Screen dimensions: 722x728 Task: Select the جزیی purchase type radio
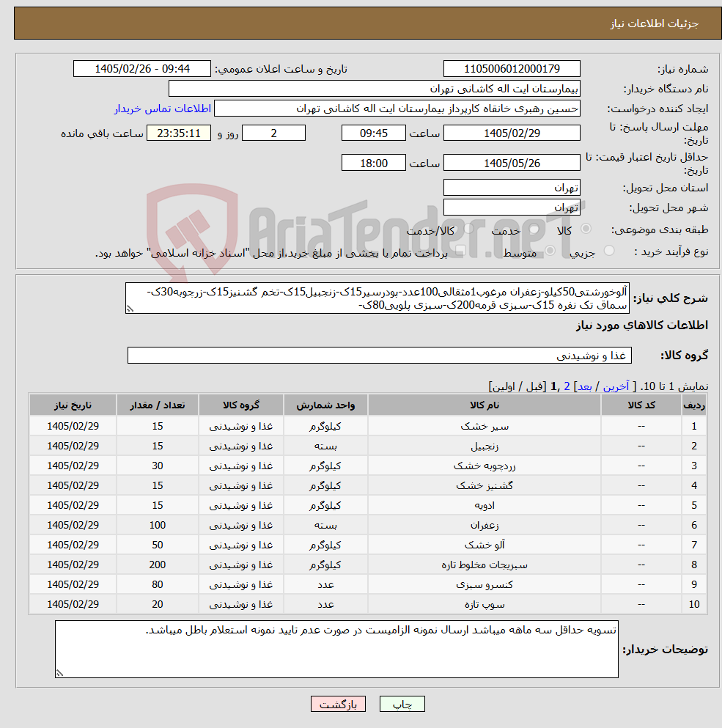pyautogui.click(x=609, y=251)
